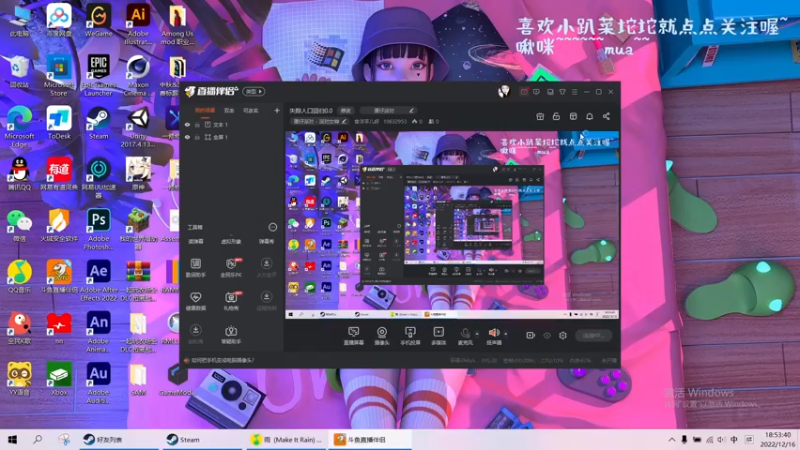Screen dimensions: 800x450
Task: Toggle visibility eye for 全屏 1 layer
Action: click(x=187, y=137)
